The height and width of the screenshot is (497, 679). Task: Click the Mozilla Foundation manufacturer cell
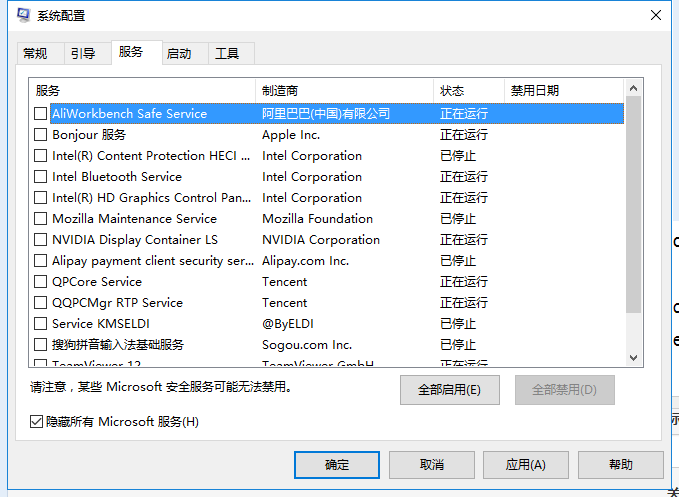[317, 219]
